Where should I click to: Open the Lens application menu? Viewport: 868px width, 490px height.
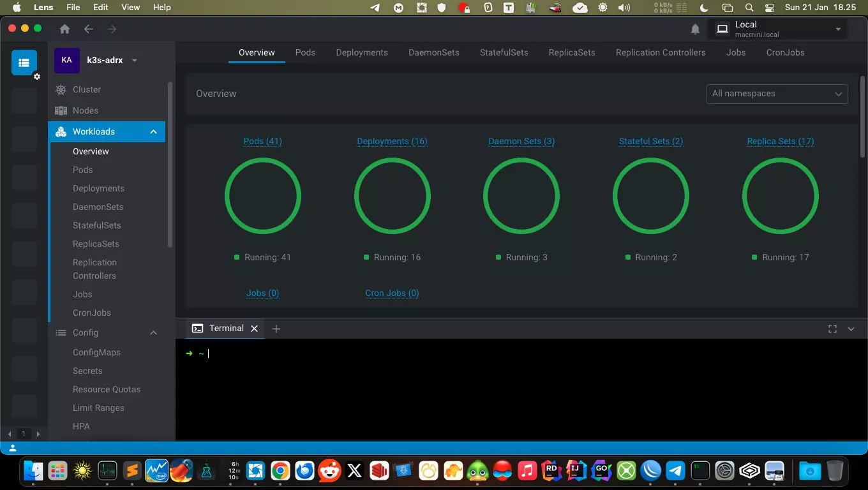43,8
